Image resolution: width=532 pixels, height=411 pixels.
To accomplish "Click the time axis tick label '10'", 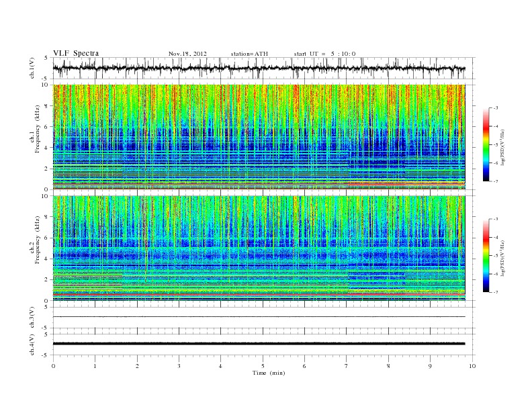I will pos(472,366).
